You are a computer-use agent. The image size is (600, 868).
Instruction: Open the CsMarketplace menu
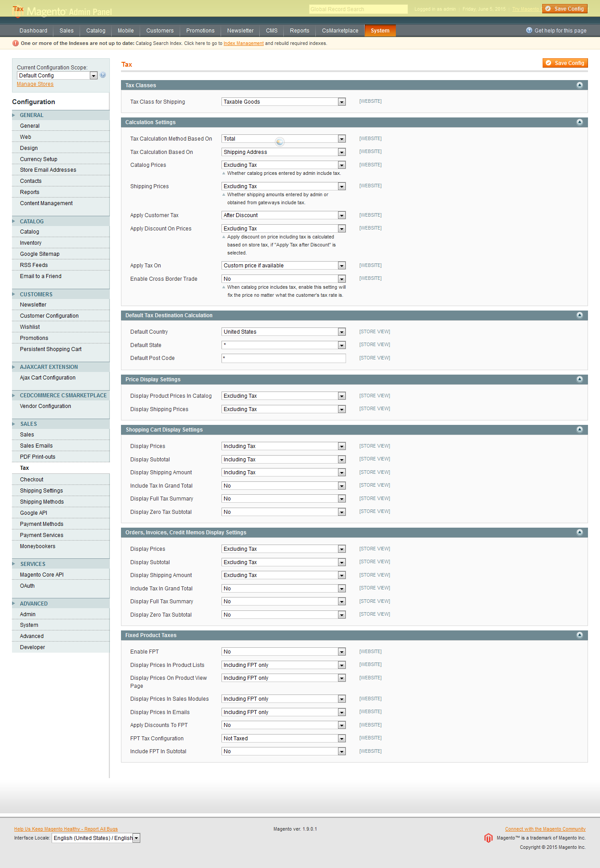(x=340, y=31)
